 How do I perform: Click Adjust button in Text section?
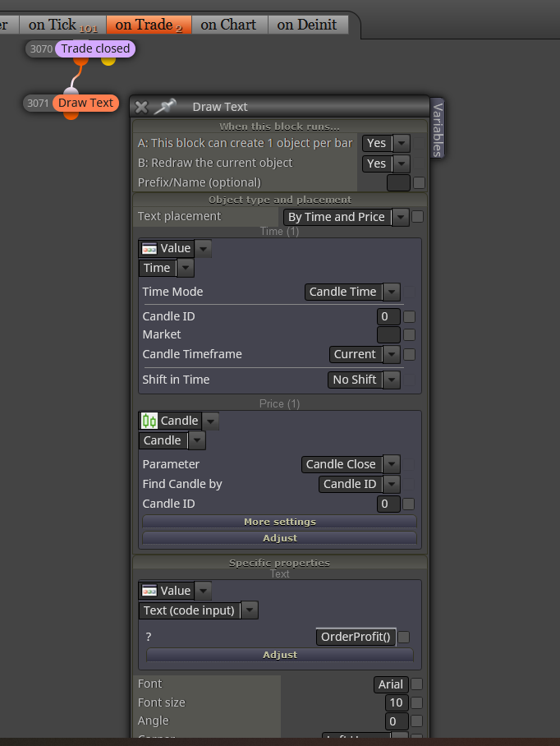point(279,655)
